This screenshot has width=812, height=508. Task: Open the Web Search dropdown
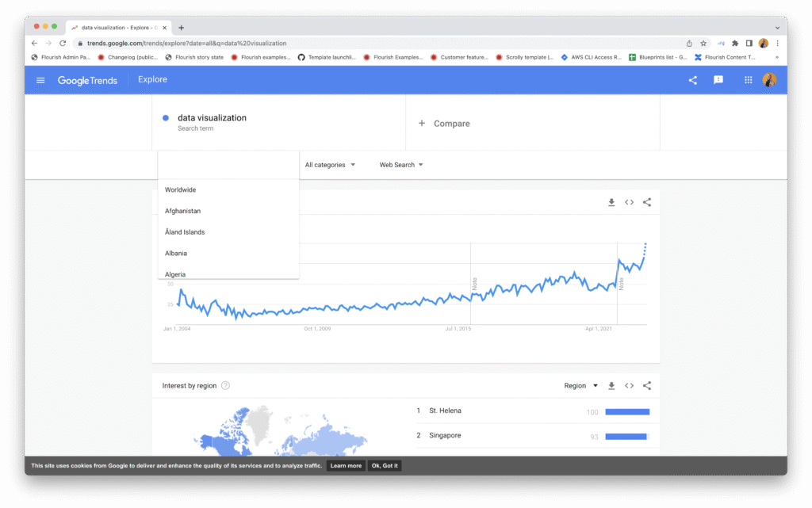point(400,164)
